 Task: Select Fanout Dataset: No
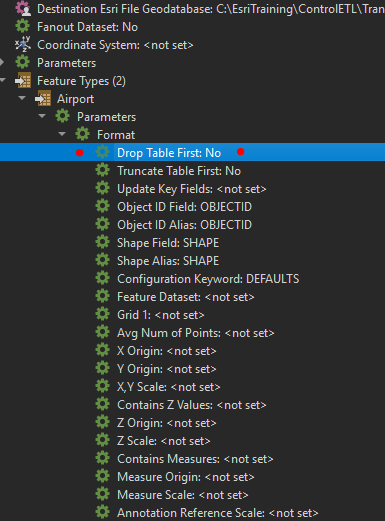87,27
